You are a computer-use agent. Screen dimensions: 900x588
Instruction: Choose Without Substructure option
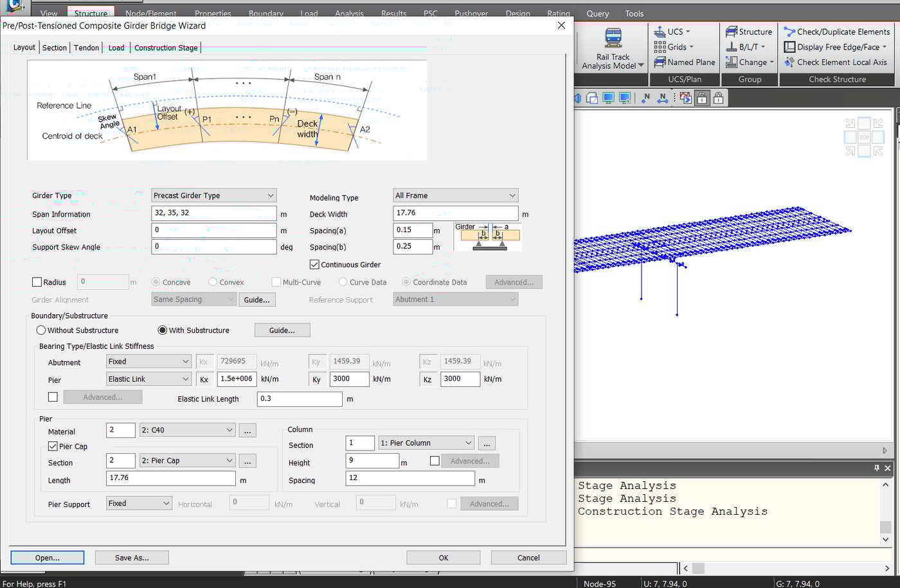tap(40, 330)
